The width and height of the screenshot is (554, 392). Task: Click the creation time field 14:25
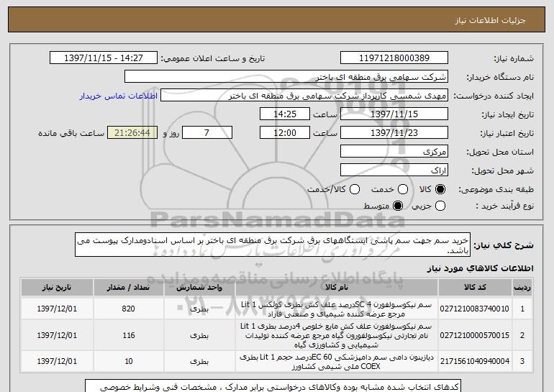tap(285, 114)
